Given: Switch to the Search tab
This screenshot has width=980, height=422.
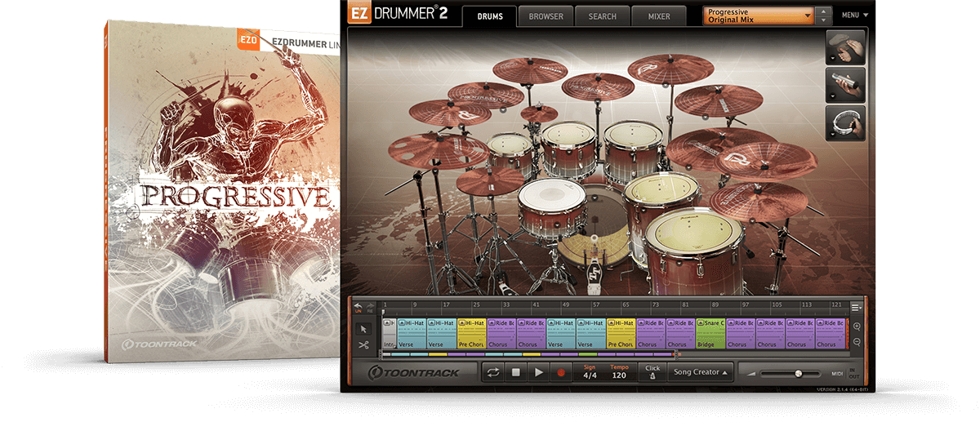Looking at the screenshot, I should (602, 16).
